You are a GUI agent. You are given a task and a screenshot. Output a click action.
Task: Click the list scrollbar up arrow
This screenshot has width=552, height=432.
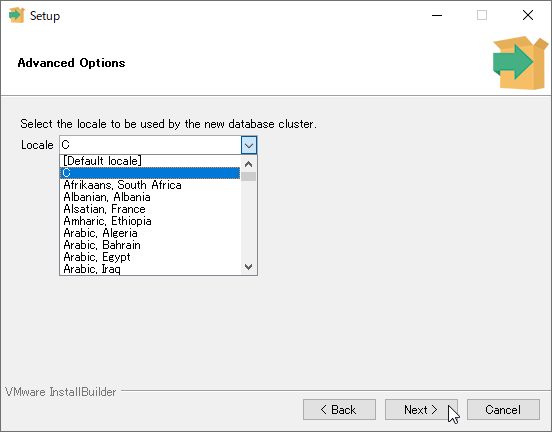pyautogui.click(x=249, y=164)
